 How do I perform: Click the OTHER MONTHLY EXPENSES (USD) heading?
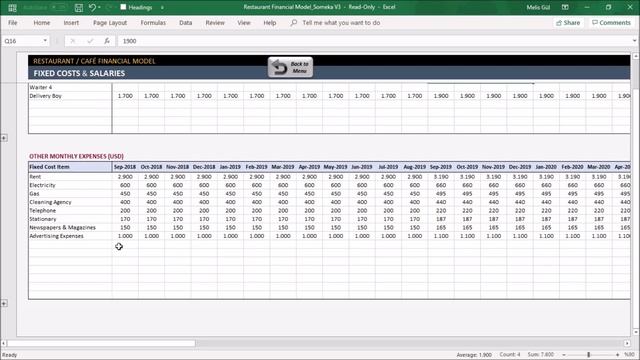(76, 156)
